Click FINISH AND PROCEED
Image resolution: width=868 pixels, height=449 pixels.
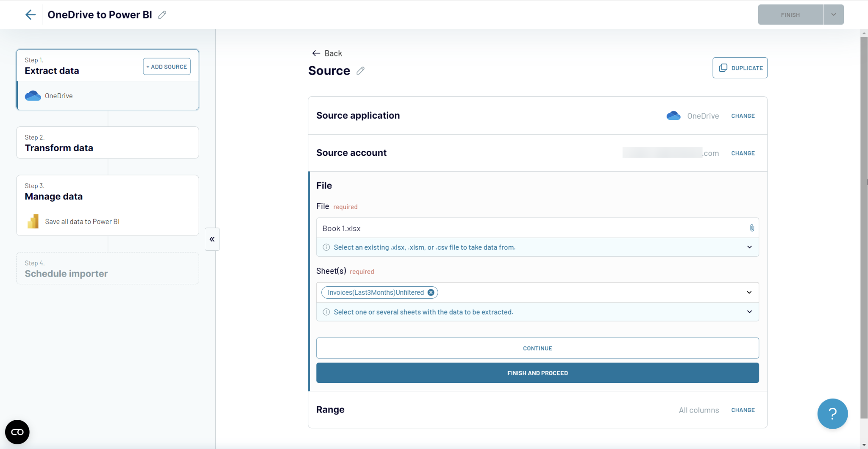coord(537,373)
